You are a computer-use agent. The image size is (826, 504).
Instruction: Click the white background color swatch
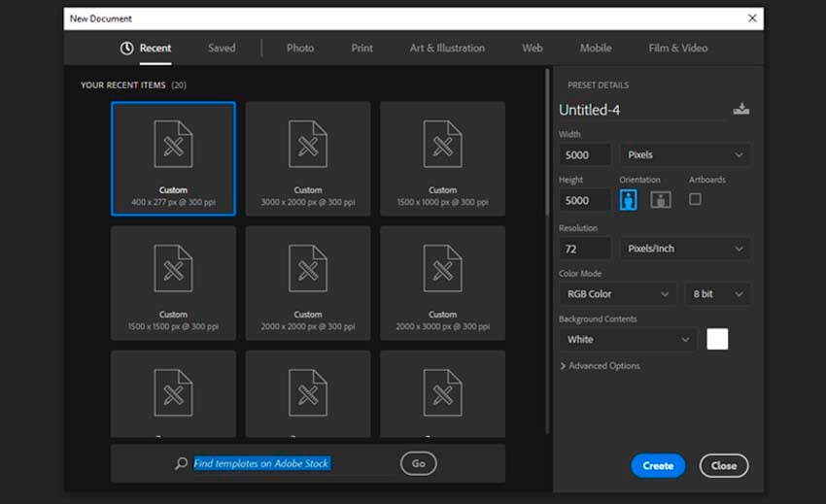click(717, 339)
